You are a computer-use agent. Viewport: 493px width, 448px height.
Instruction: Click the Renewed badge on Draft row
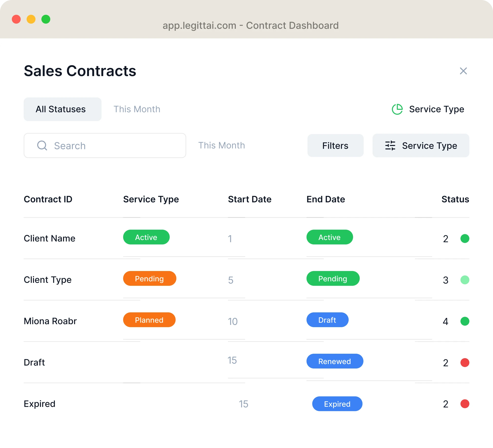tap(335, 361)
